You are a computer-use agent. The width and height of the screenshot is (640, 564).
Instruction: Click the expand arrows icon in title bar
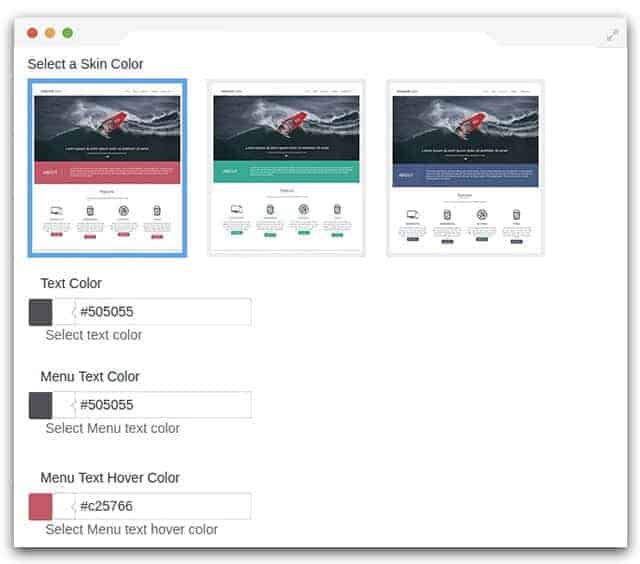(x=612, y=36)
